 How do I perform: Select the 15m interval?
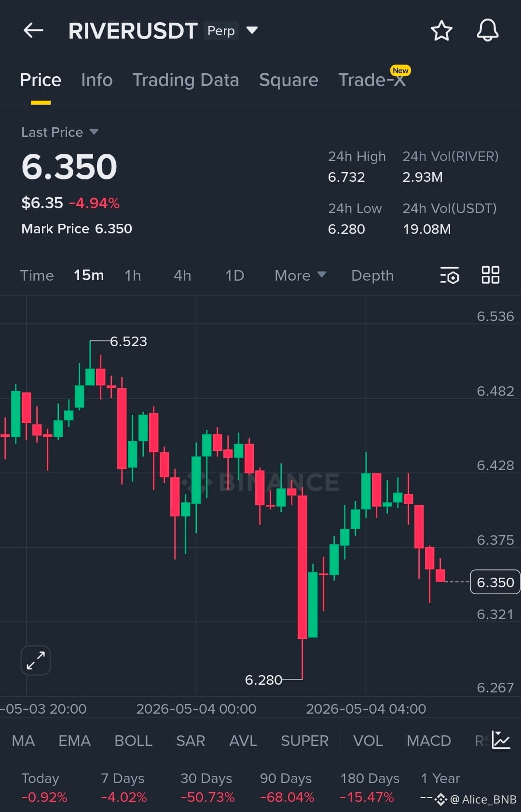89,275
